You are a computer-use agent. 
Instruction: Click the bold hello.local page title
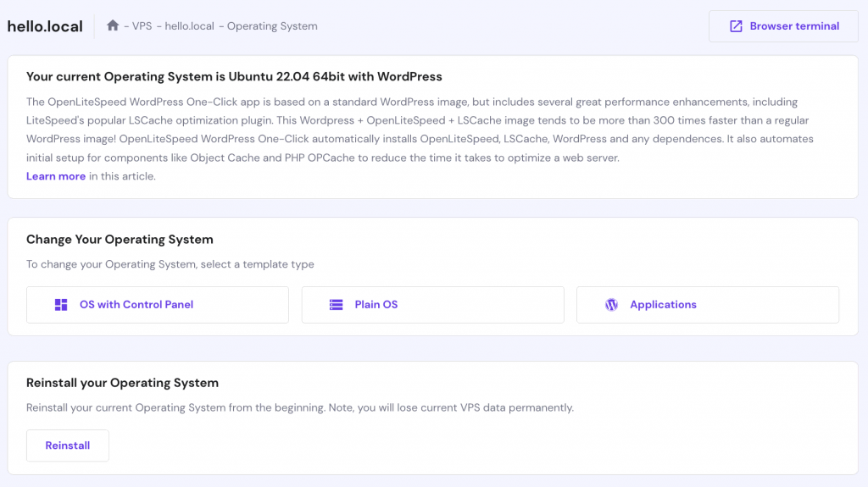(x=45, y=26)
